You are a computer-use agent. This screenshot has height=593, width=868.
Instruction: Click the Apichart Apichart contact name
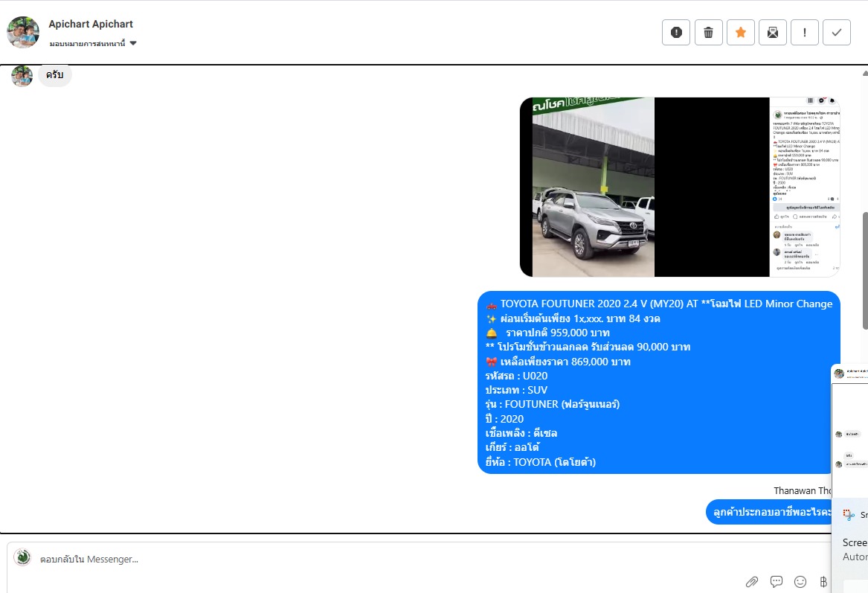(91, 24)
